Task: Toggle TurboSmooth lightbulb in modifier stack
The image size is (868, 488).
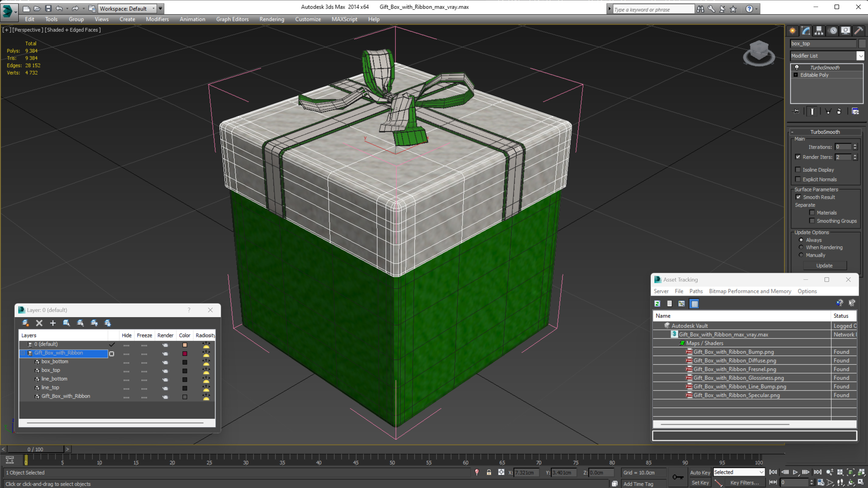Action: (797, 67)
